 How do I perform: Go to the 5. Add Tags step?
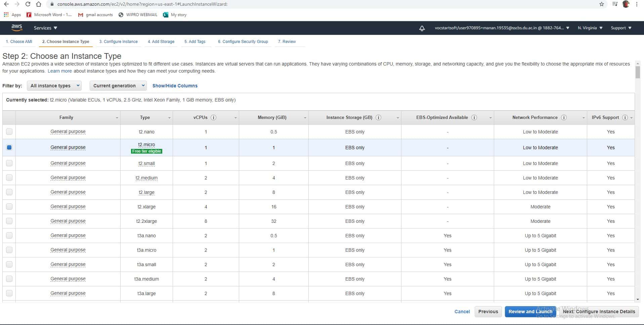coord(195,42)
